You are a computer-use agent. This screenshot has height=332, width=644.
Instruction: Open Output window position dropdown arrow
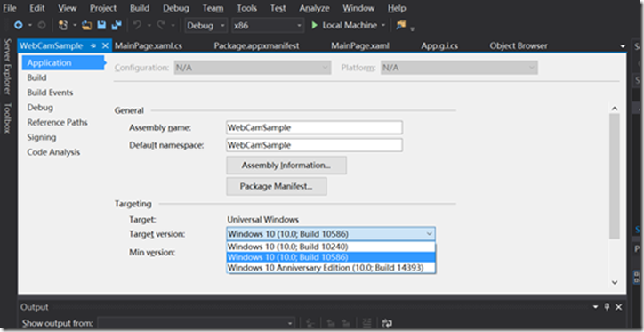coord(596,307)
